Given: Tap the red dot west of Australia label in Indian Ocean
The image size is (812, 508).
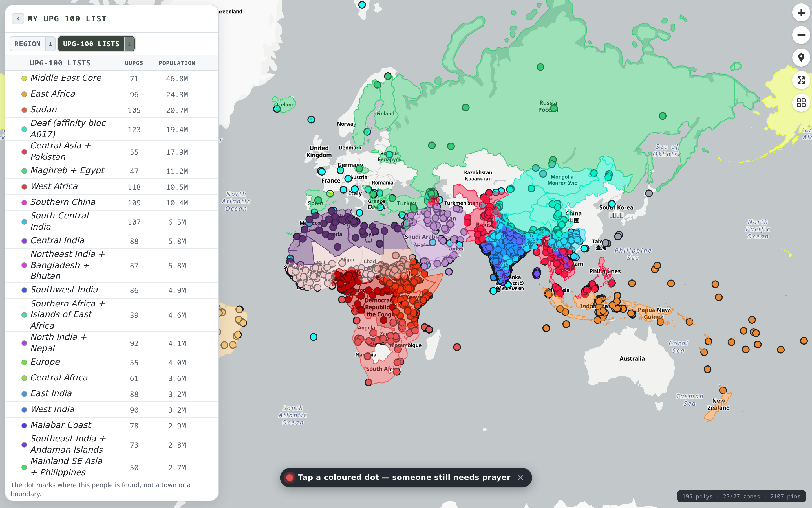Looking at the screenshot, I should pyautogui.click(x=457, y=347).
